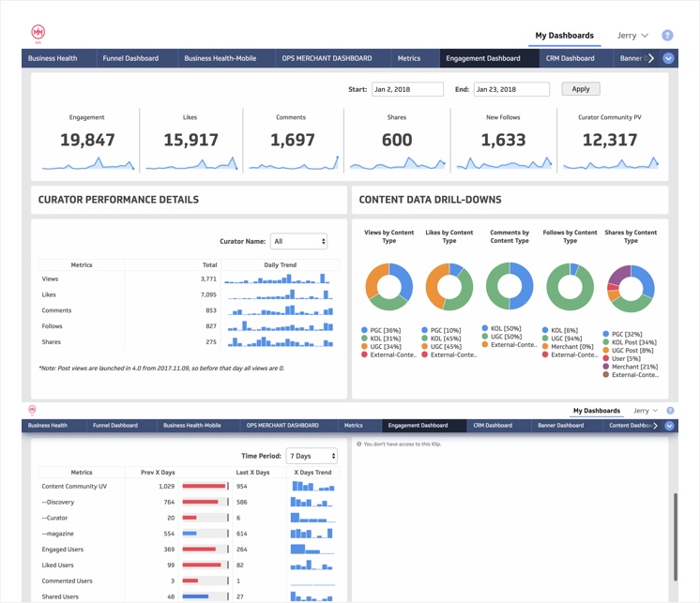The height and width of the screenshot is (603, 700).
Task: Click the red MM logo icon at top
Action: [x=38, y=33]
